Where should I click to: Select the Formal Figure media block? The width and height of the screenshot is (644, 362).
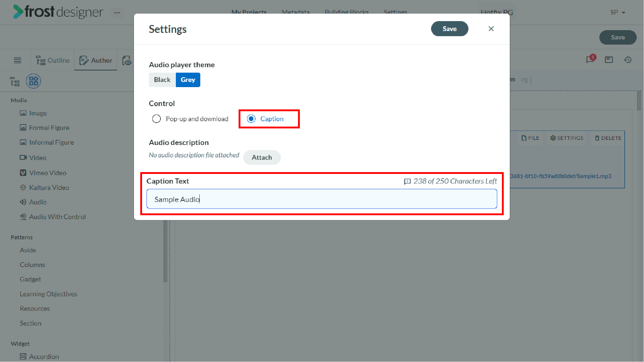(x=45, y=127)
